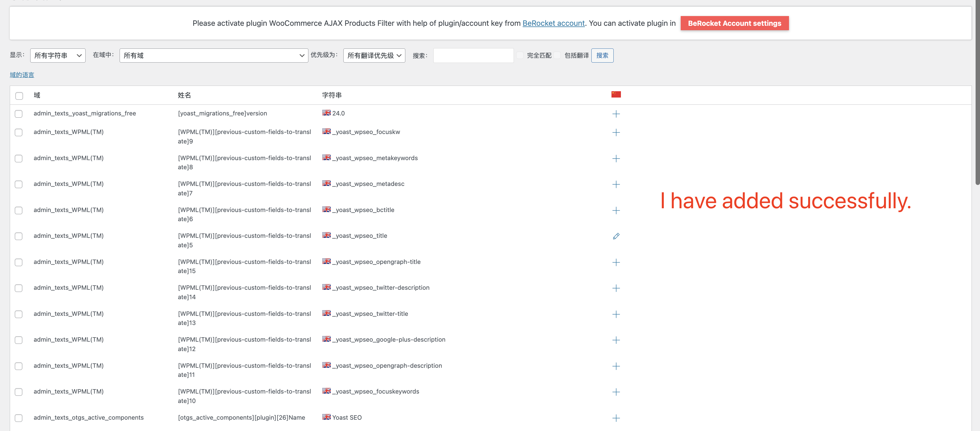The height and width of the screenshot is (431, 980).
Task: Open the 域的语言 link
Action: [22, 75]
